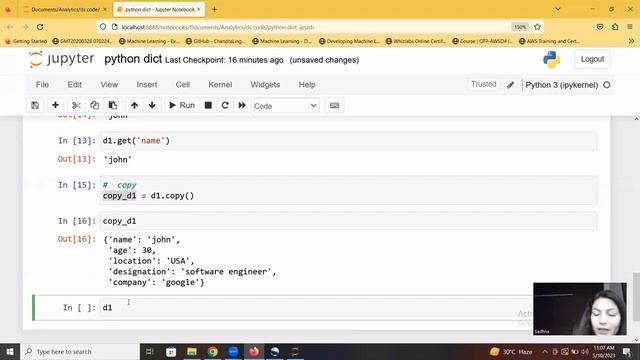640x360 pixels.
Task: Click into the In [13] d1.get cell
Action: 348,141
